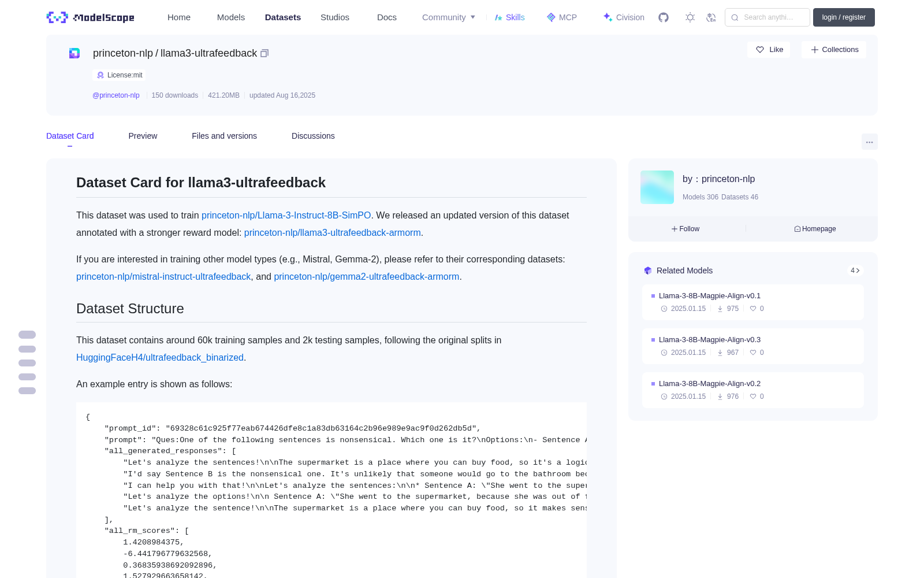Click the first outline navigation bar on left

27,335
